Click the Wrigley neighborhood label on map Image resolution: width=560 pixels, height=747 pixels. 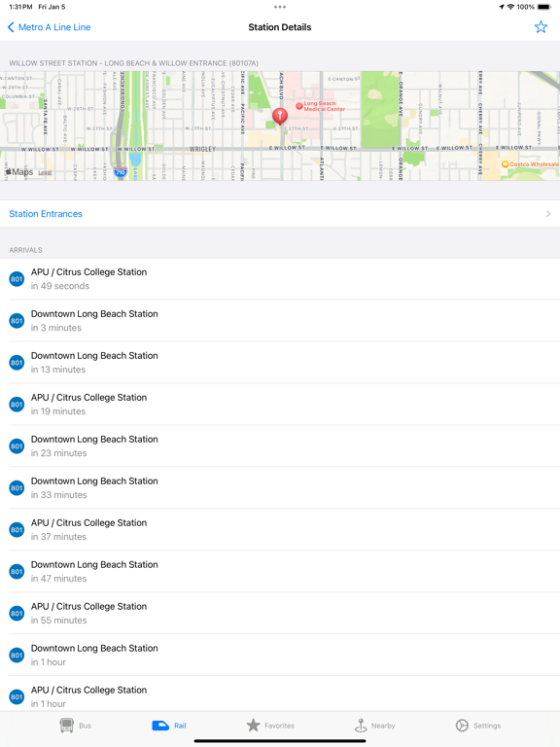(202, 149)
